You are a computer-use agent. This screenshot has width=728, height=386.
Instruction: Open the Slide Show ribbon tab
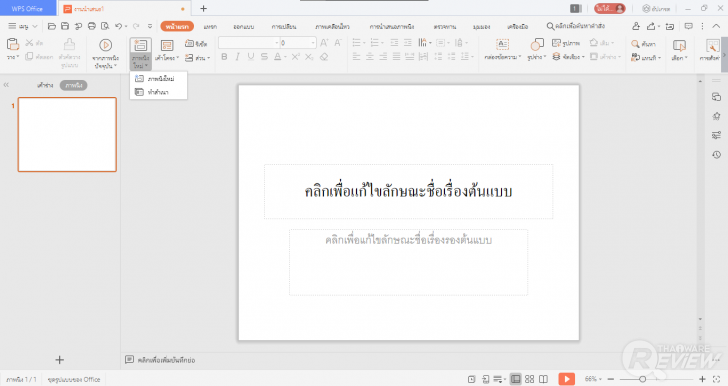coord(392,27)
